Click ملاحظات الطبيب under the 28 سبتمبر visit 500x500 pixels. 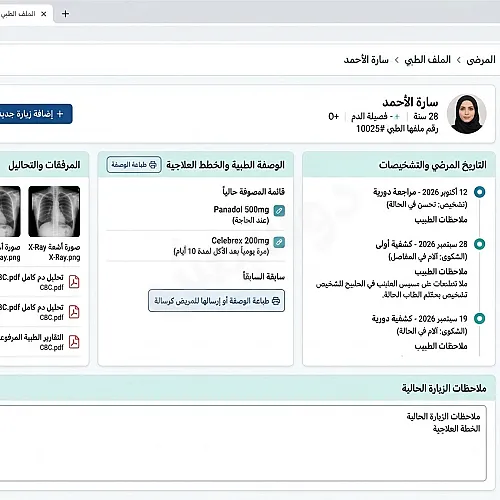(441, 271)
